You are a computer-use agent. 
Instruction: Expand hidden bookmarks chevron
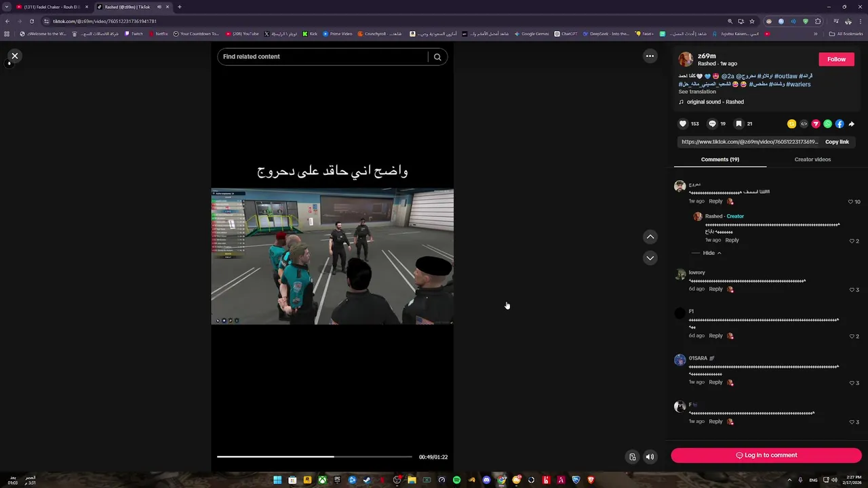[816, 34]
